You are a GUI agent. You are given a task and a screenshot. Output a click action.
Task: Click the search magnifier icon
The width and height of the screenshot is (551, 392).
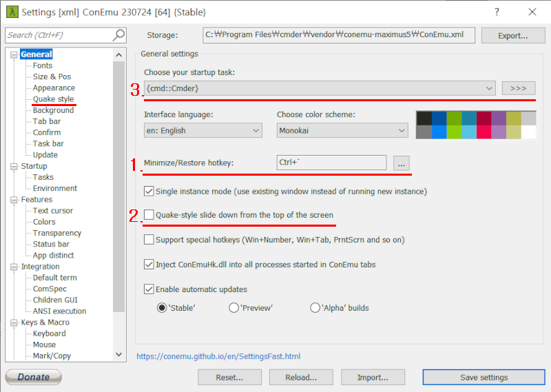(118, 35)
